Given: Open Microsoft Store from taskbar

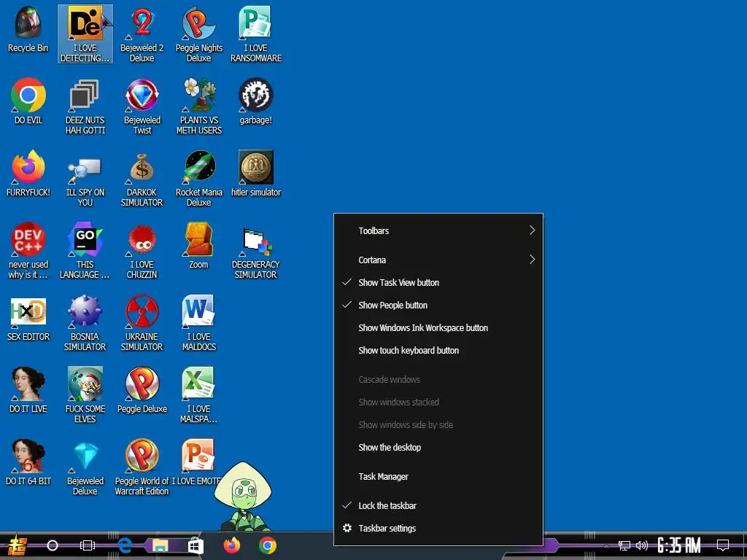Looking at the screenshot, I should click(x=196, y=546).
